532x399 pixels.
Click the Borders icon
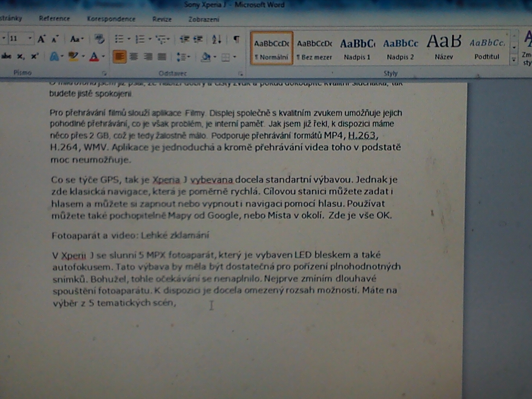[225, 57]
